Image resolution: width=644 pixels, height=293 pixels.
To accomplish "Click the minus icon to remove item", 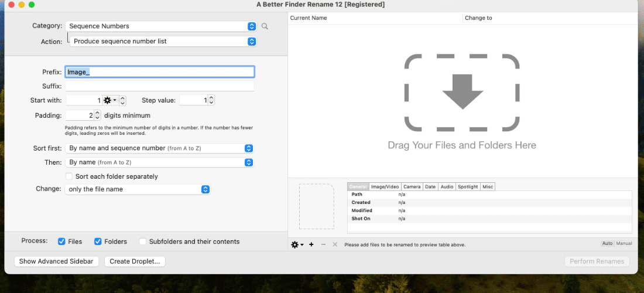I will 323,244.
